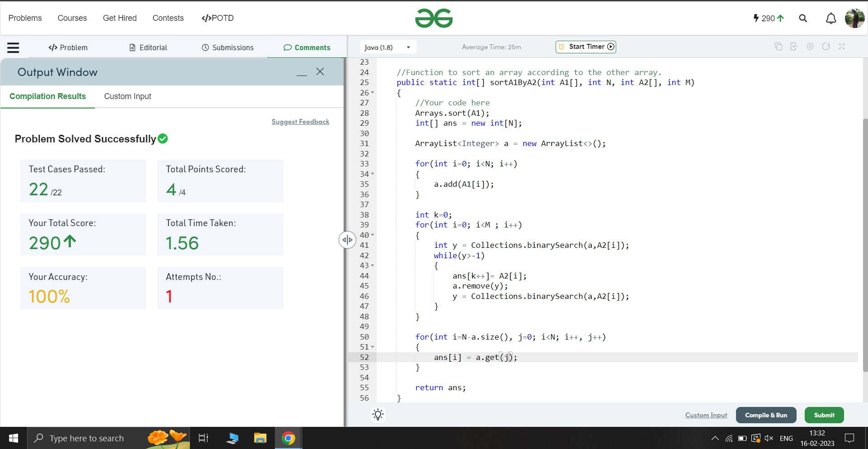Click the export code icon in editor toolbar
Image resolution: width=868 pixels, height=449 pixels.
(794, 47)
